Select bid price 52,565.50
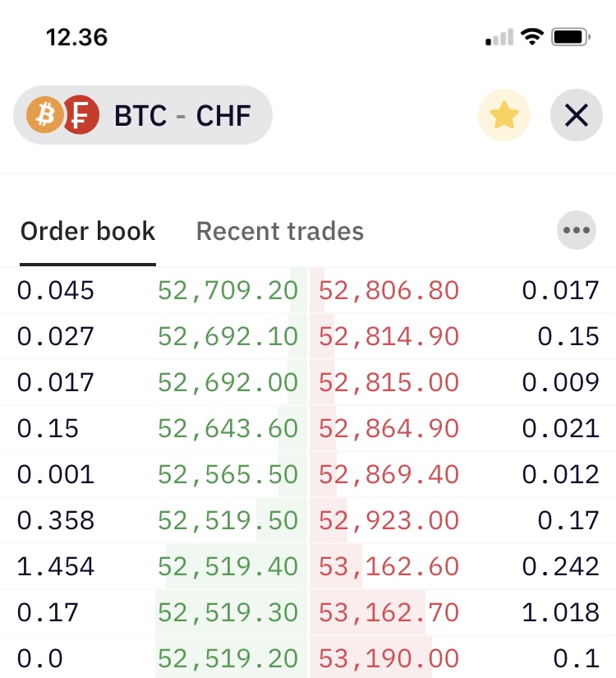 tap(228, 474)
